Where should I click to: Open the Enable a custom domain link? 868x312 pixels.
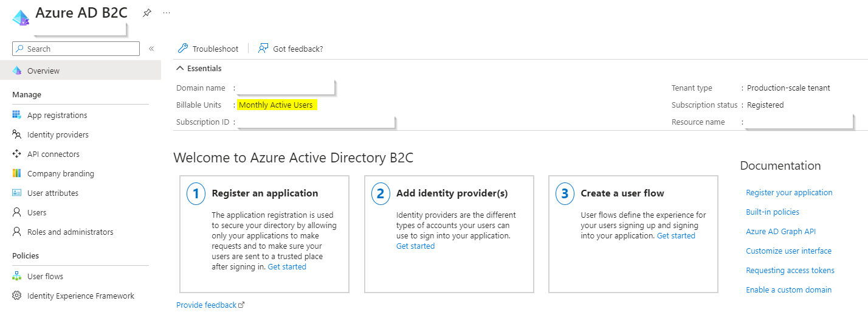pyautogui.click(x=788, y=289)
